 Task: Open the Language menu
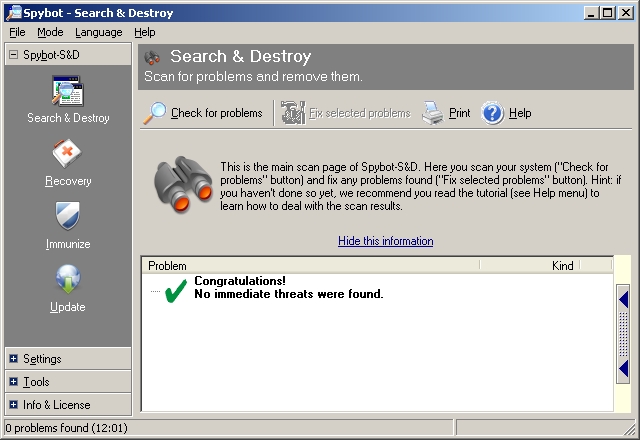pos(99,32)
